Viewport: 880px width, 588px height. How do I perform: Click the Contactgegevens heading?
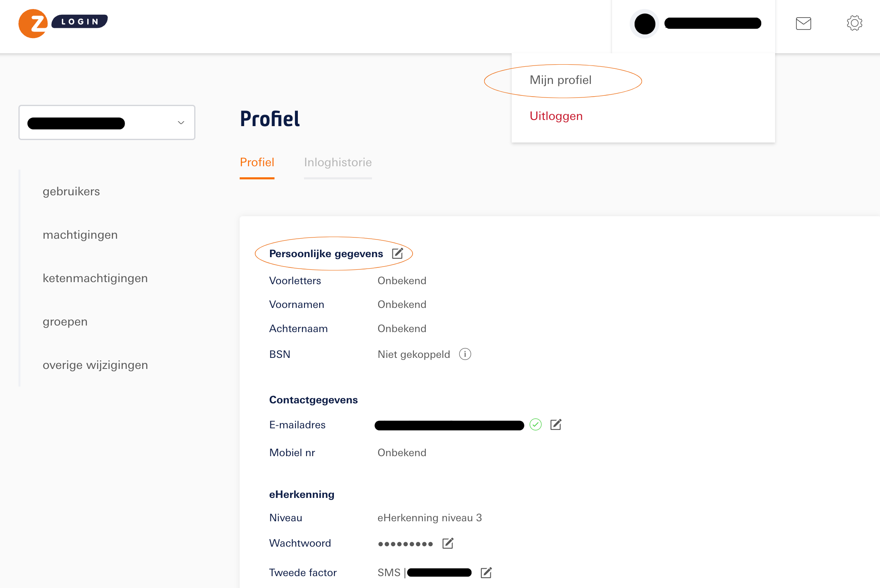(x=313, y=400)
